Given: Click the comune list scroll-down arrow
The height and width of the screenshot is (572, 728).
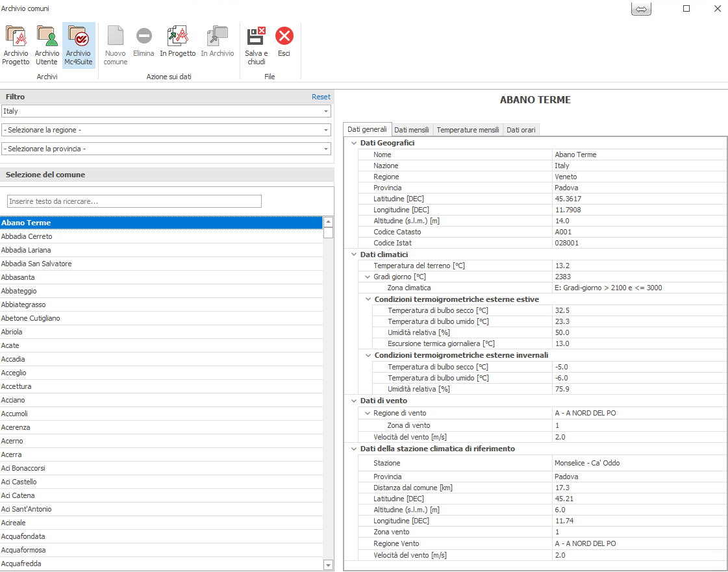Looking at the screenshot, I should (x=328, y=566).
